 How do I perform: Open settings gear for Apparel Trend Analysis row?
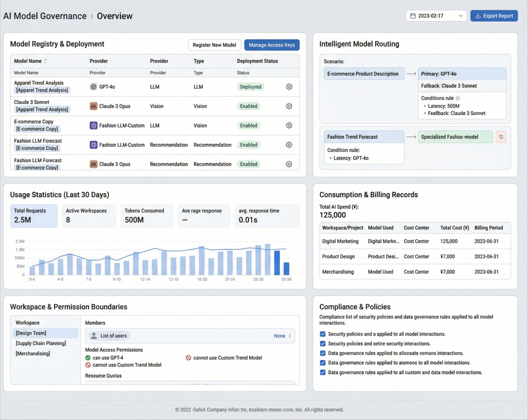[x=289, y=87]
